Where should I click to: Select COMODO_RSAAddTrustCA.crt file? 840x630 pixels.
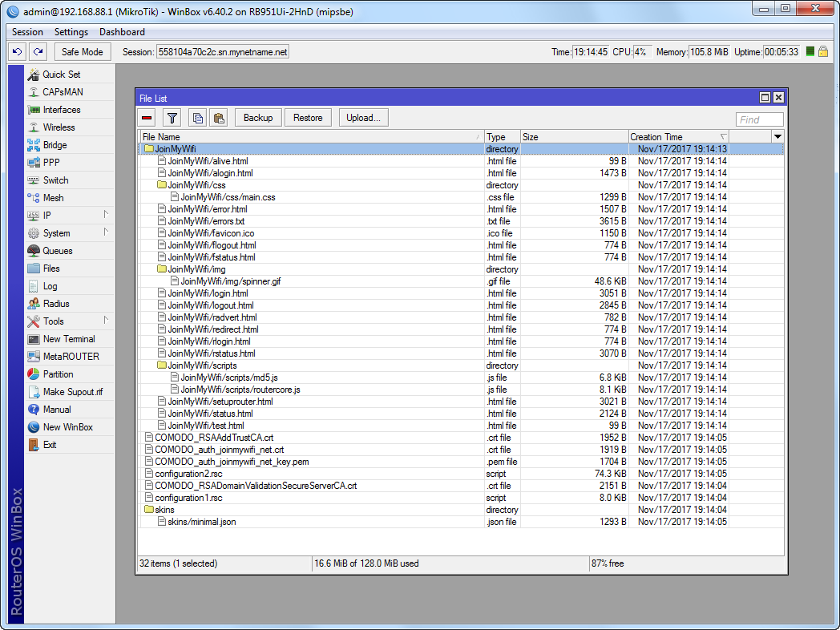click(x=461, y=438)
